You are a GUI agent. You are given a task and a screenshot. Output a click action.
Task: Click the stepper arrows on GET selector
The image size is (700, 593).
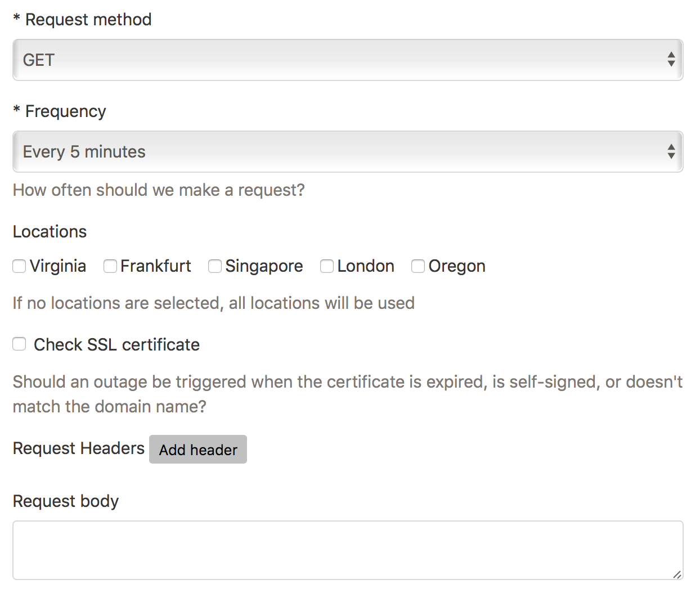(671, 59)
